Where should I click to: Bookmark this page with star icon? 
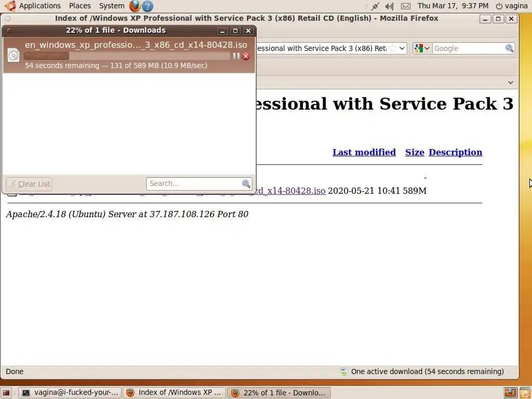pyautogui.click(x=393, y=48)
